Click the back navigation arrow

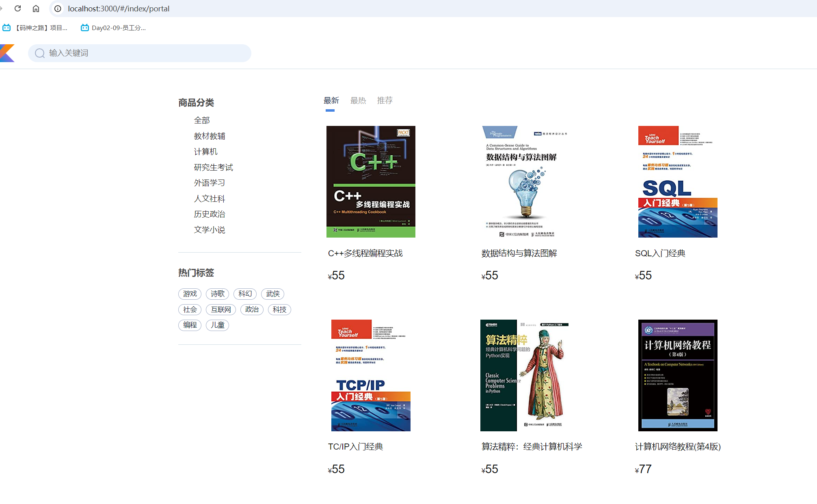tap(3, 9)
